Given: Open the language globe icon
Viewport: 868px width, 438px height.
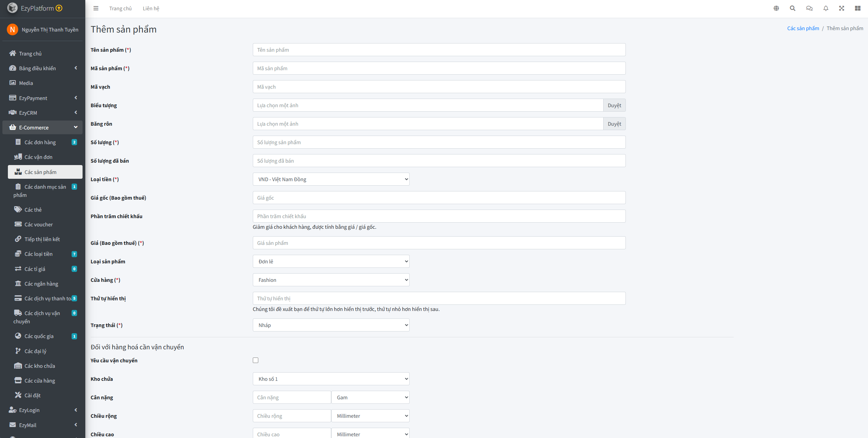Looking at the screenshot, I should tap(776, 9).
